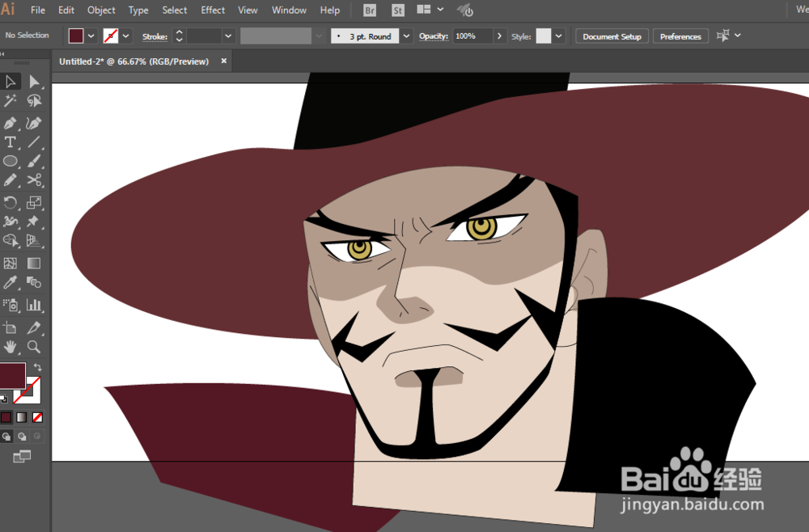The height and width of the screenshot is (532, 809).
Task: Select the Direct Selection tool
Action: coord(34,82)
